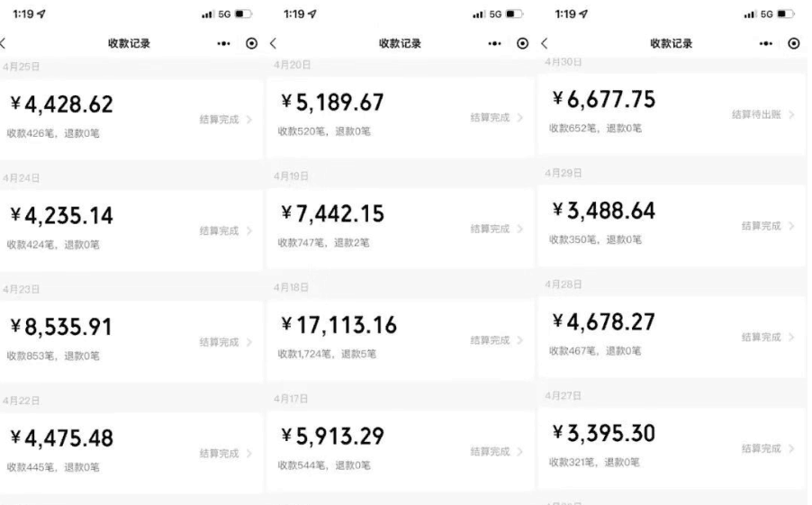Tap 结算完成 on the ¥3,395.30 entry
812x505 pixels.
click(762, 448)
